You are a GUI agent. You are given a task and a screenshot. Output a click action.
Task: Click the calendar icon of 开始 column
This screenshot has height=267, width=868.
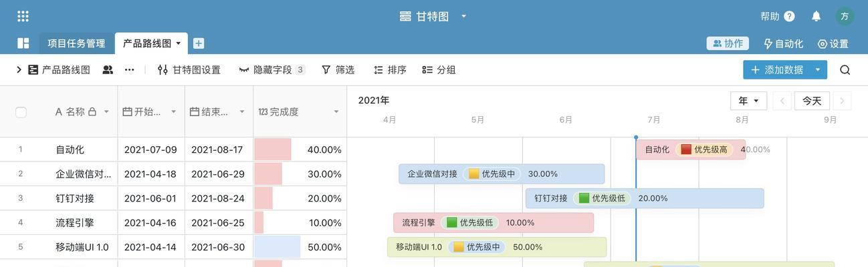tap(127, 111)
